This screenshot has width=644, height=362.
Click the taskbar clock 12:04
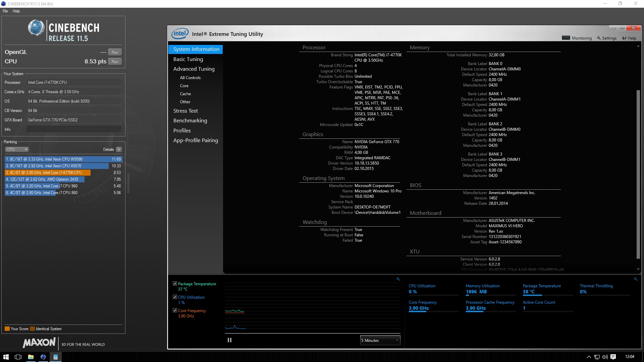coord(630,357)
